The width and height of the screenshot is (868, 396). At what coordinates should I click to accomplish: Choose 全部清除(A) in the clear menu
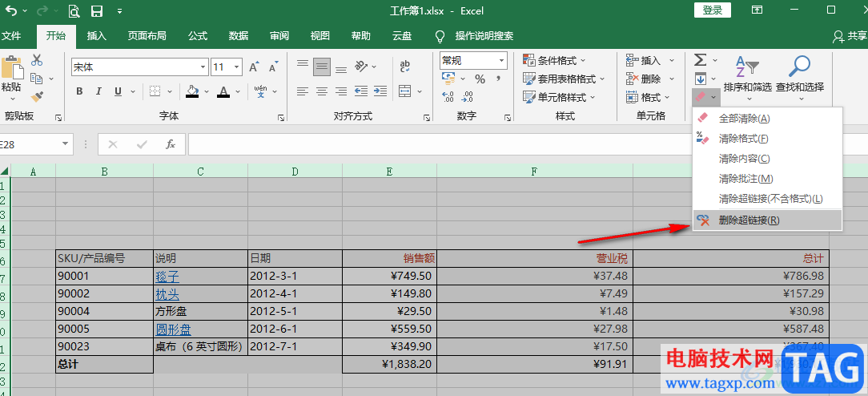[767, 119]
